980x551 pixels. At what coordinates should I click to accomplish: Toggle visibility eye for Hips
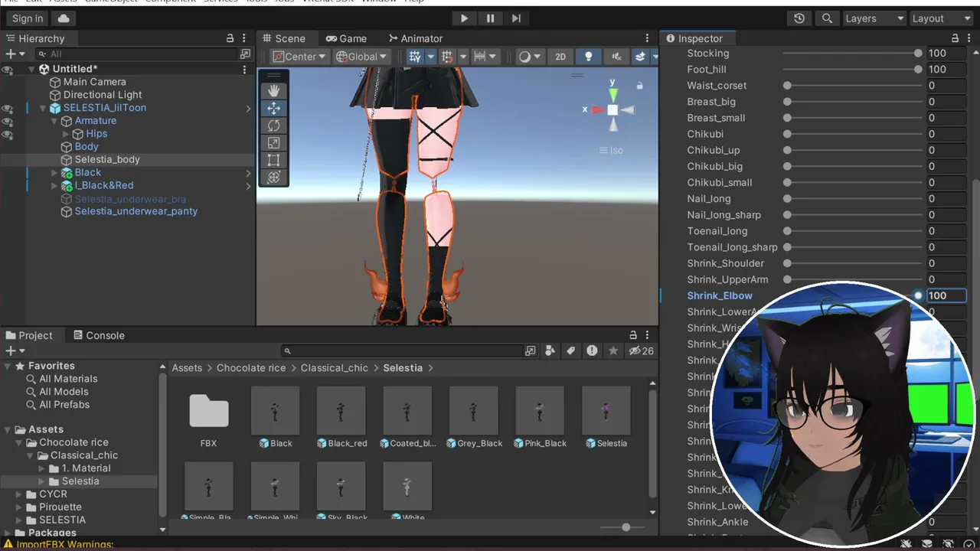click(x=8, y=135)
